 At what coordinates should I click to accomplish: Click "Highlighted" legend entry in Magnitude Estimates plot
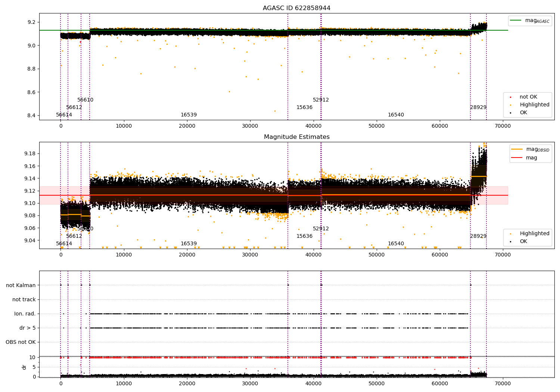coord(530,234)
